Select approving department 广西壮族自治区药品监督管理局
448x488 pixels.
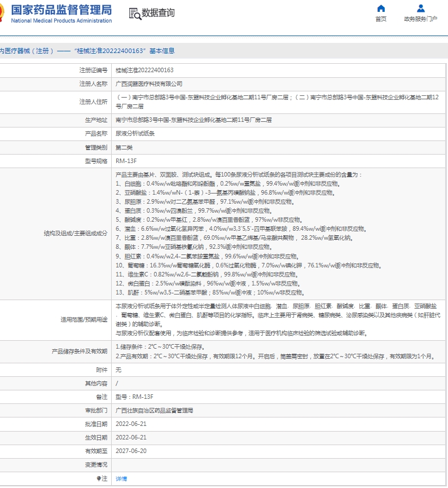coord(154,411)
